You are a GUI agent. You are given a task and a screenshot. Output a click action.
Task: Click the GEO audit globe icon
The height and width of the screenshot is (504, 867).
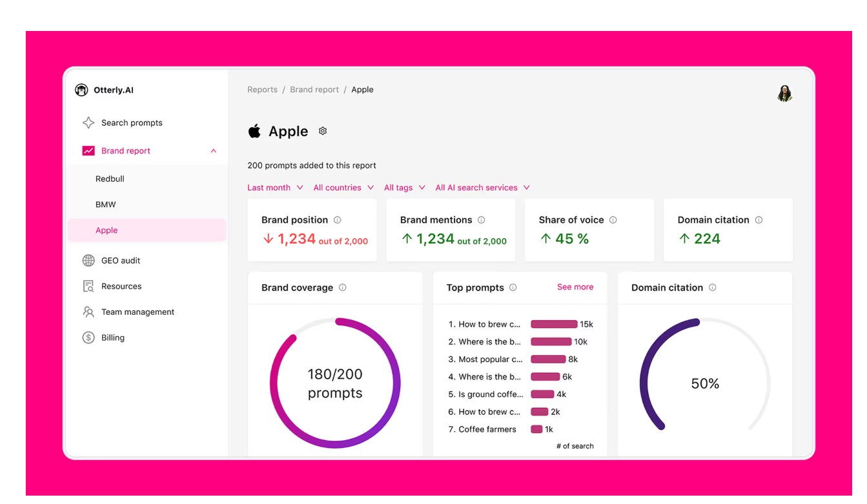(88, 261)
